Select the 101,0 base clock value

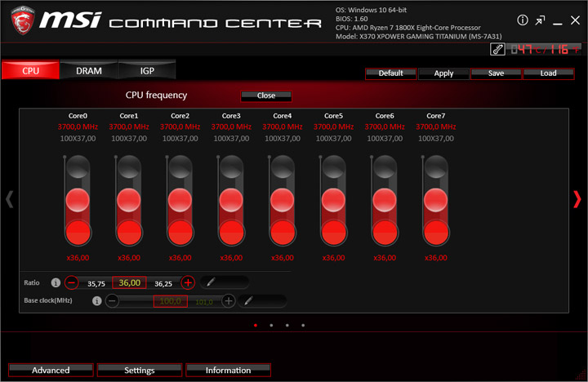tap(204, 302)
